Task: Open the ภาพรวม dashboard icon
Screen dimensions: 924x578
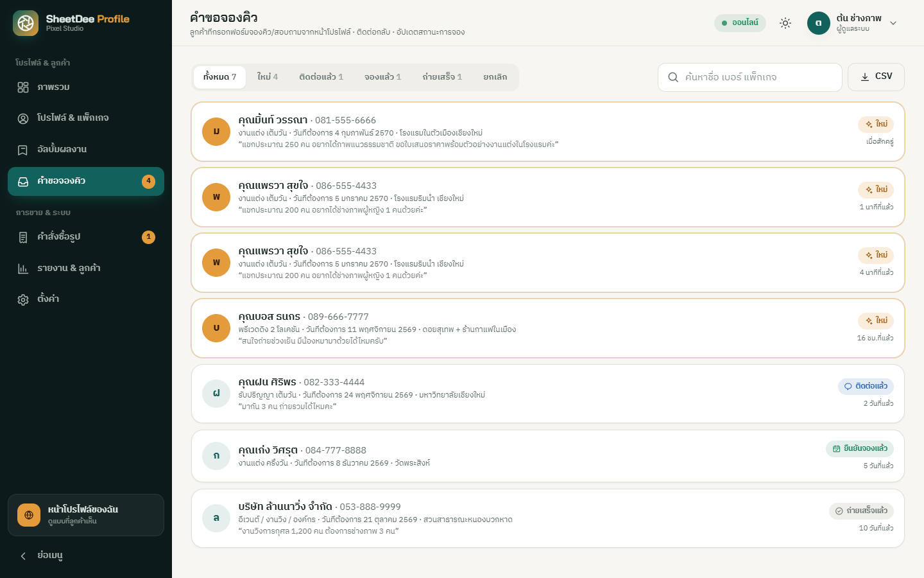Action: tap(23, 87)
